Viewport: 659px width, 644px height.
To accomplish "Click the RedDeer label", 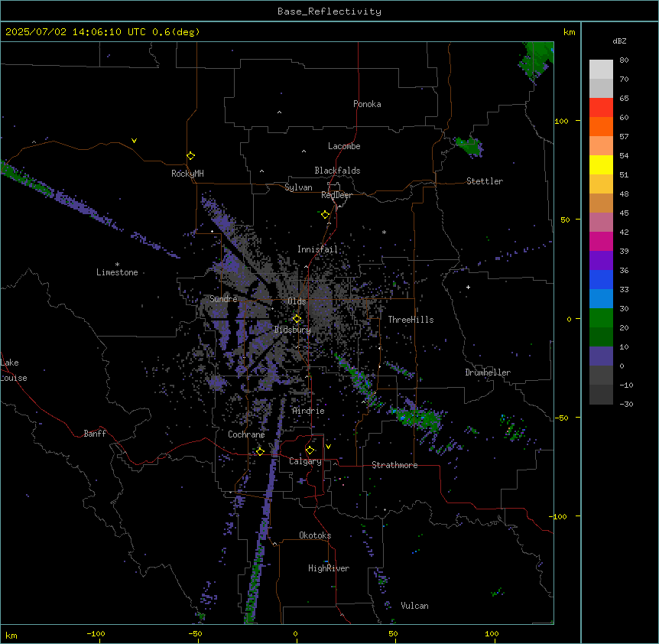I will (x=336, y=195).
